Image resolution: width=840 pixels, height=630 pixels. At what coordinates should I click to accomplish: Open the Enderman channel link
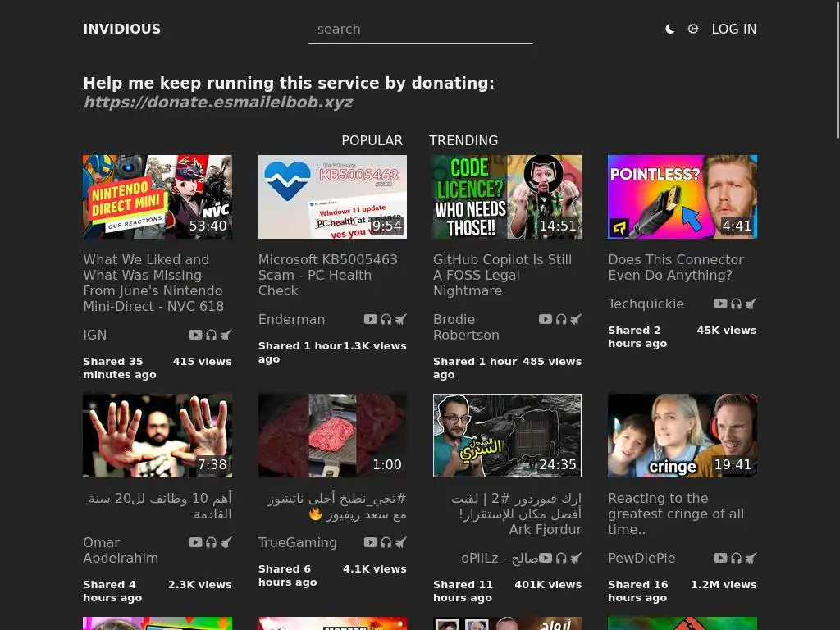[291, 319]
